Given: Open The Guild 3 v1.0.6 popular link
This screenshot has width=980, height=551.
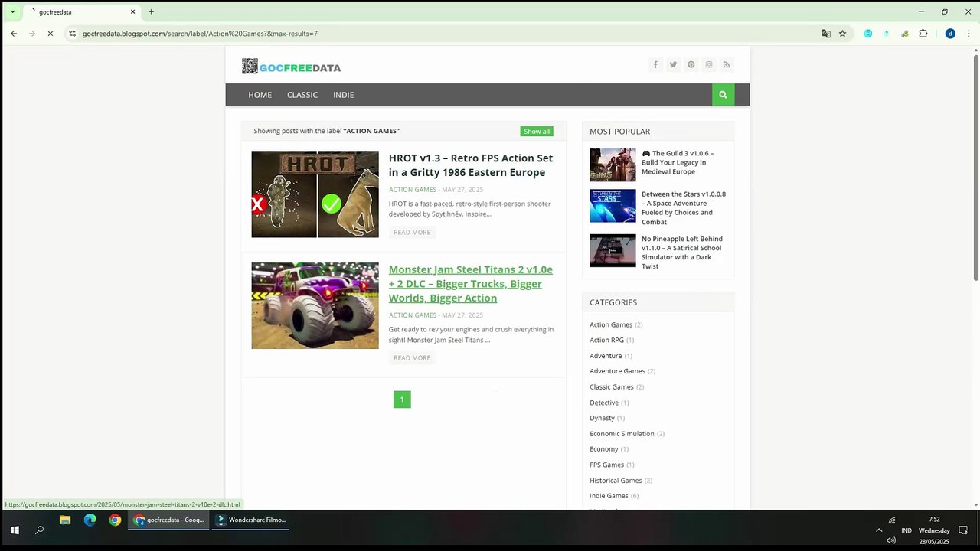Looking at the screenshot, I should (x=678, y=162).
